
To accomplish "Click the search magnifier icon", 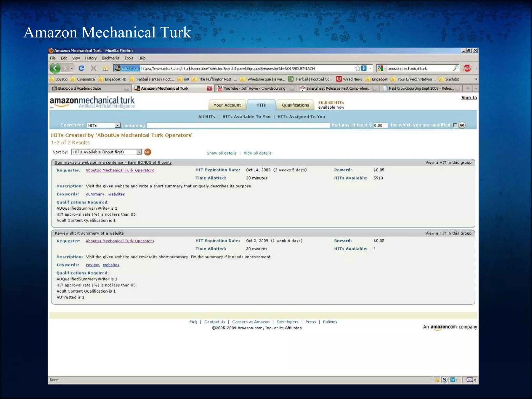I will [456, 68].
